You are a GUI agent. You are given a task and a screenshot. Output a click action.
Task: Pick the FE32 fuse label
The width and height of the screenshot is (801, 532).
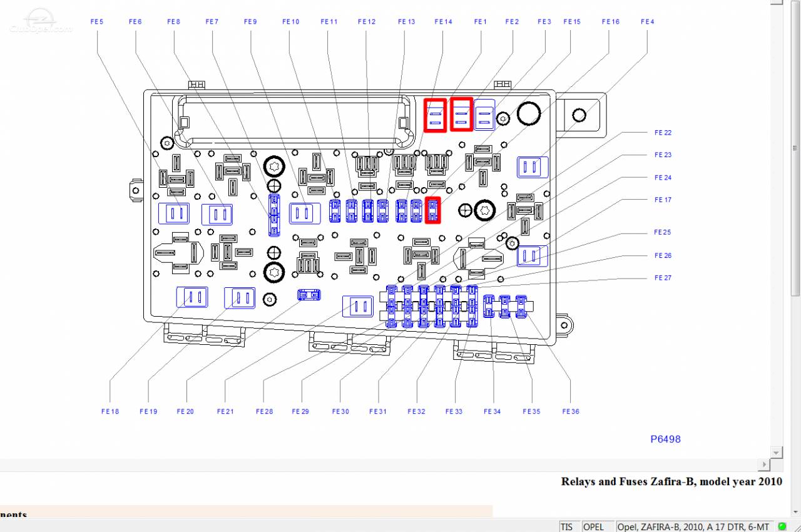(416, 412)
